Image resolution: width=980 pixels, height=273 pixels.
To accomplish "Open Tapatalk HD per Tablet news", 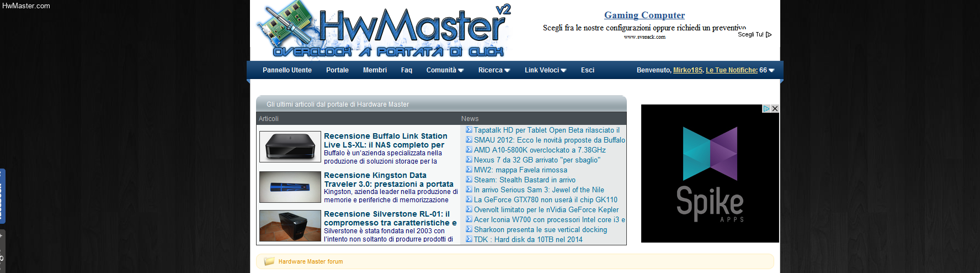I will pos(547,130).
